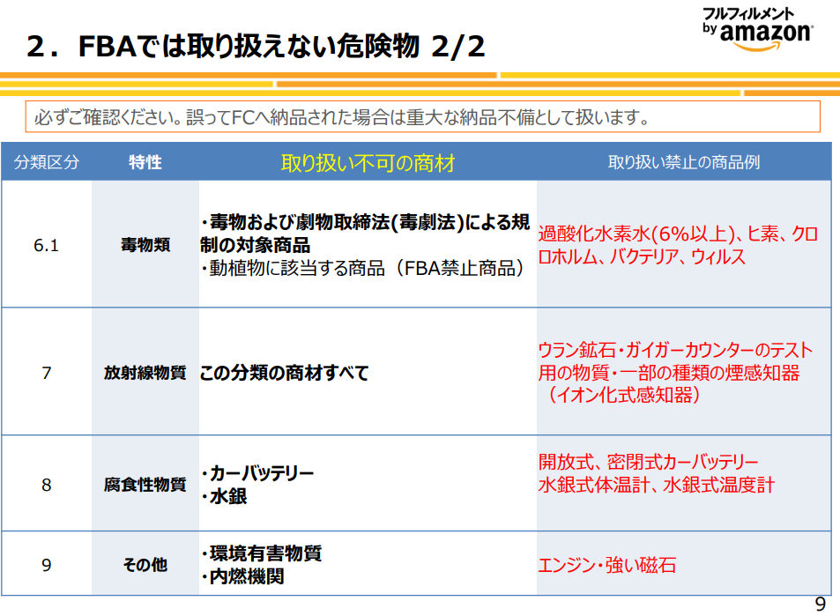Click the 取り扱い禁止の商品例 column header
Screen dimensions: 840x616
pos(684,162)
